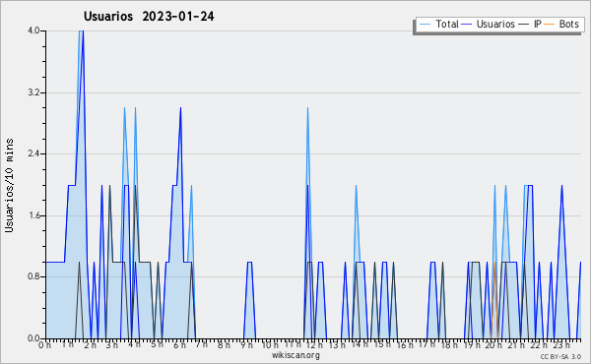Click the Bots legend entry

point(561,24)
